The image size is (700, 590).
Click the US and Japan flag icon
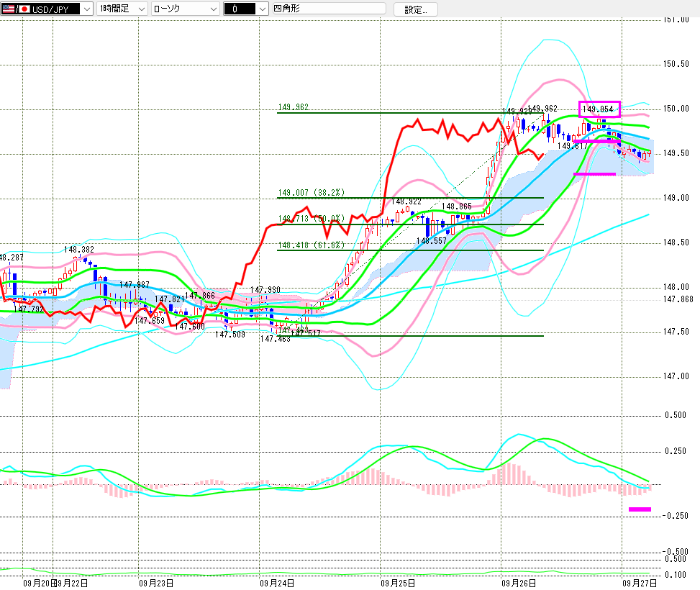(15, 9)
